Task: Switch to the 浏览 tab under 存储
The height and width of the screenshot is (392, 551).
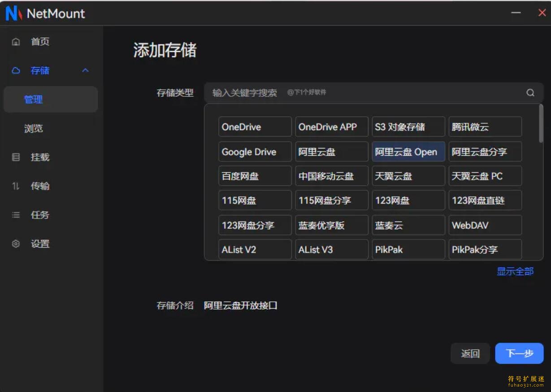Action: point(34,128)
